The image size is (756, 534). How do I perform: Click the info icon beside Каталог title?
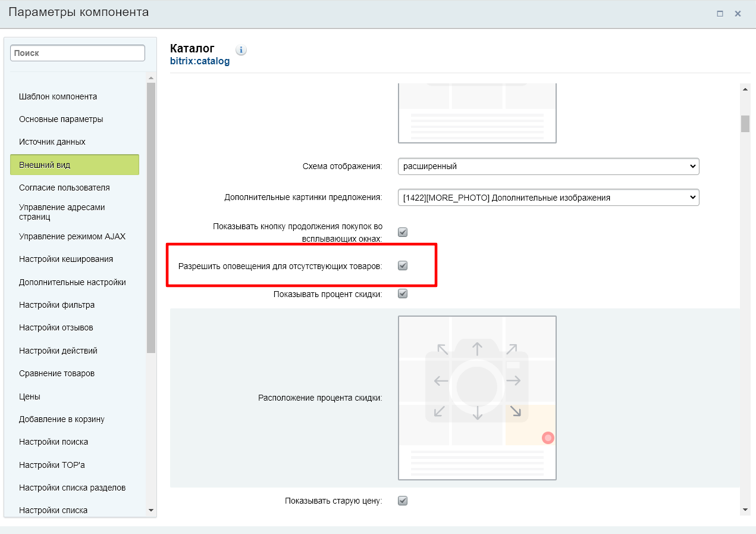pos(241,50)
